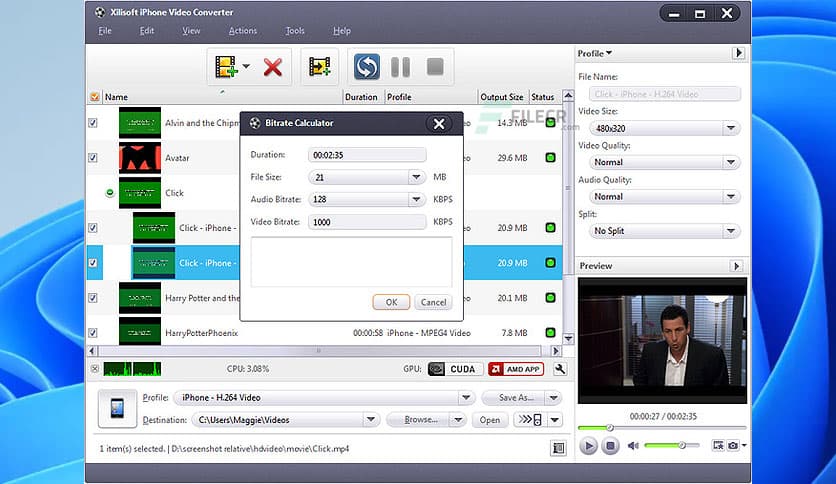This screenshot has width=836, height=484.
Task: Toggle checkbox of unselected Click - iPhone row
Action: click(x=93, y=228)
